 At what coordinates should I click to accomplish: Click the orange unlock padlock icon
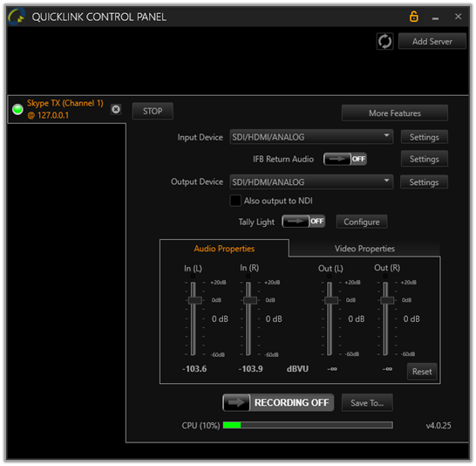point(414,17)
